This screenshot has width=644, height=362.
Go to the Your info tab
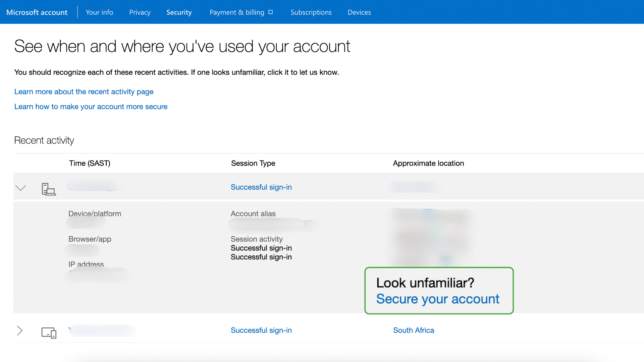99,12
